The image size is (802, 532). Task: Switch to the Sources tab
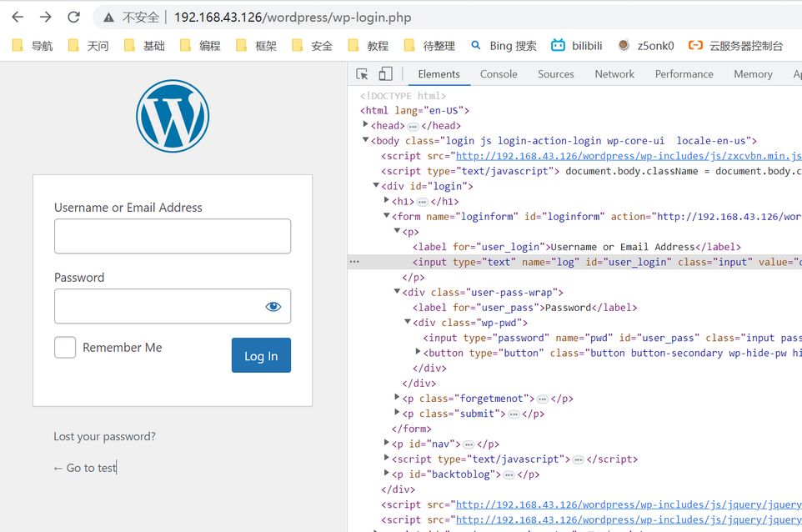pyautogui.click(x=556, y=74)
